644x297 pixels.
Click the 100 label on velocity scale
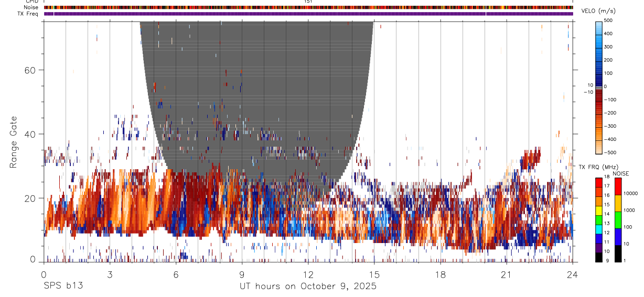tap(608, 73)
